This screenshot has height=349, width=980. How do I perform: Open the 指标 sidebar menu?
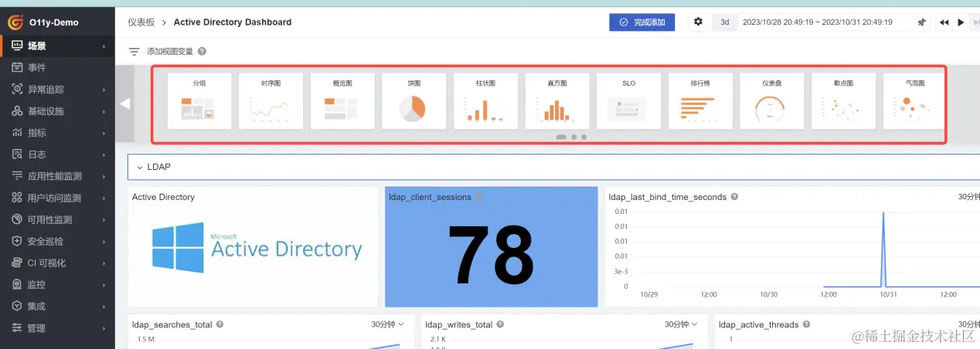point(57,133)
